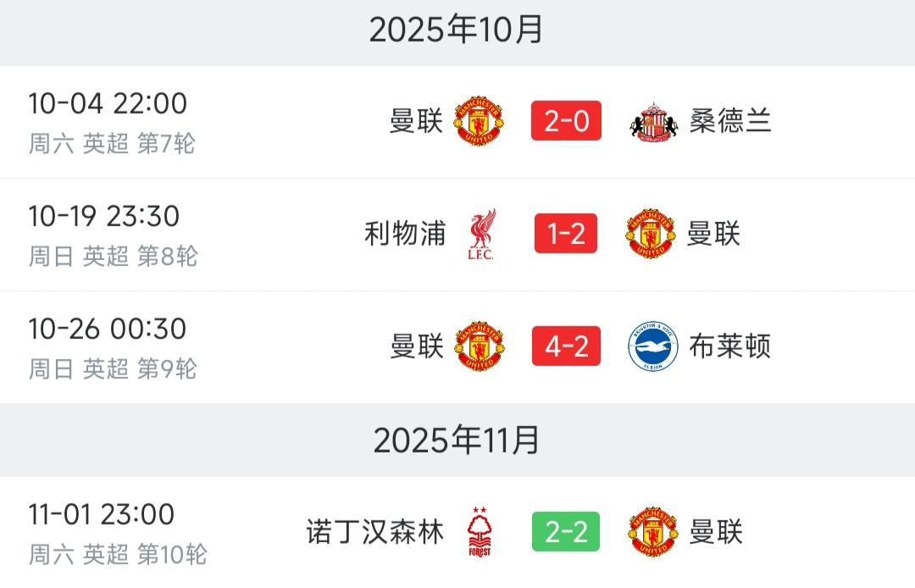The image size is (915, 588).
Task: Select the Sunderland club badge
Action: point(652,122)
